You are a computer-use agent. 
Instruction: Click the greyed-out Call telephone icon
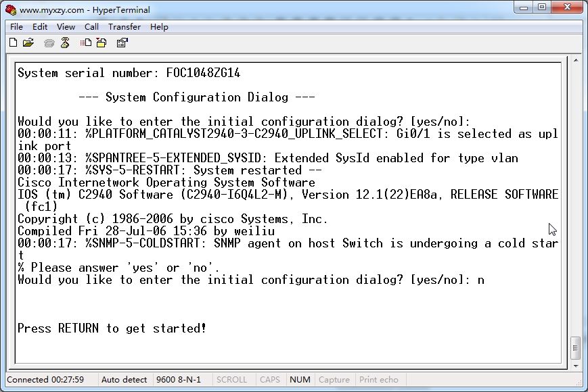pyautogui.click(x=49, y=43)
